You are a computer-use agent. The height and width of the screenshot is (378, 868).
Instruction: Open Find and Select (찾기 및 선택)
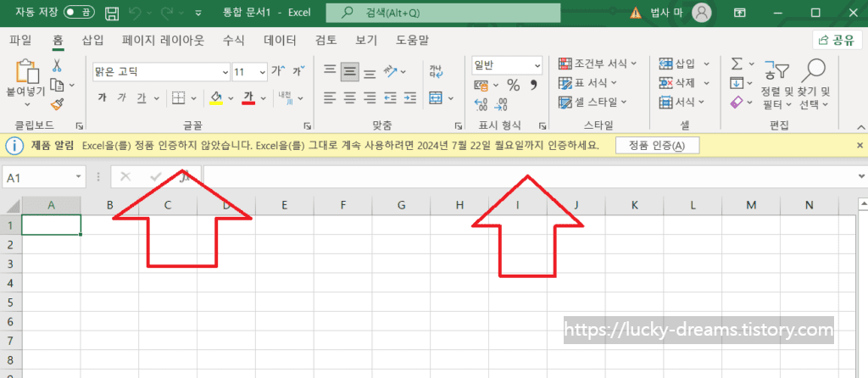tap(815, 85)
